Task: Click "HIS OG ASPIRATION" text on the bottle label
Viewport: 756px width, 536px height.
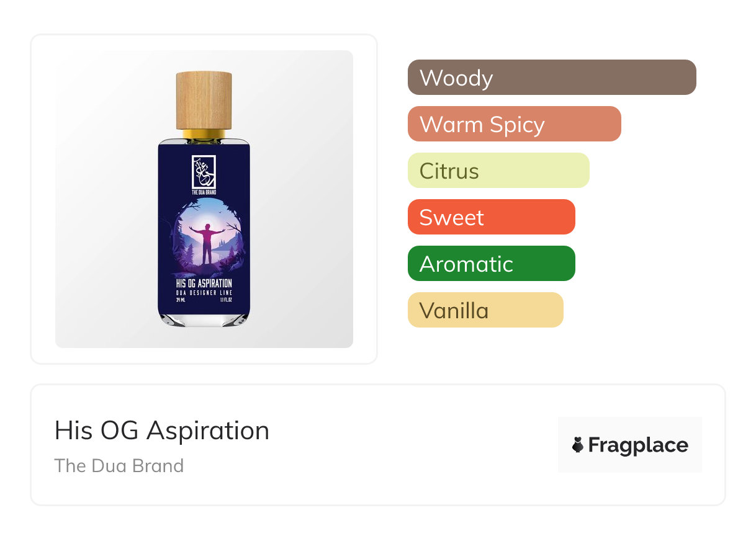Action: point(204,283)
